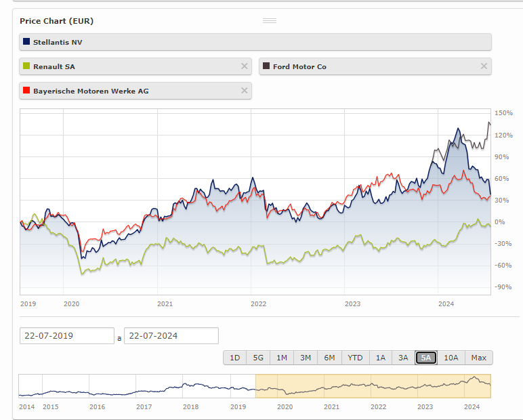This screenshot has height=420, width=523.
Task: Click the Stellantis NV navy color swatch
Action: (26, 42)
